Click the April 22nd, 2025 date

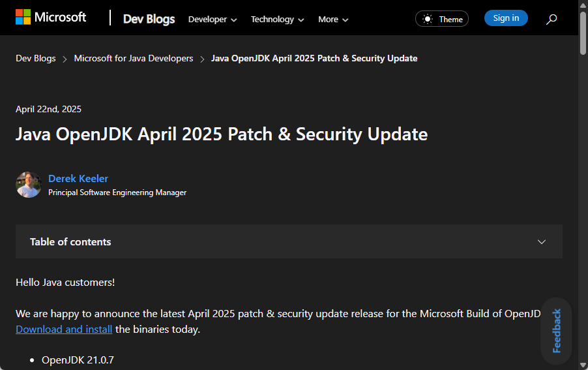(x=48, y=109)
